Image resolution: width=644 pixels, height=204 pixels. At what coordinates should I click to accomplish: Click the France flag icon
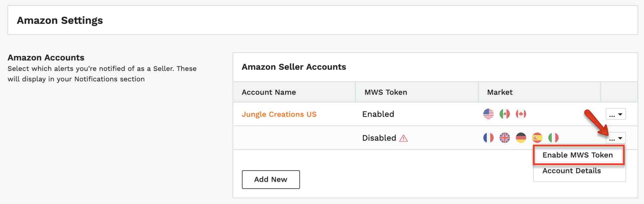pyautogui.click(x=488, y=138)
